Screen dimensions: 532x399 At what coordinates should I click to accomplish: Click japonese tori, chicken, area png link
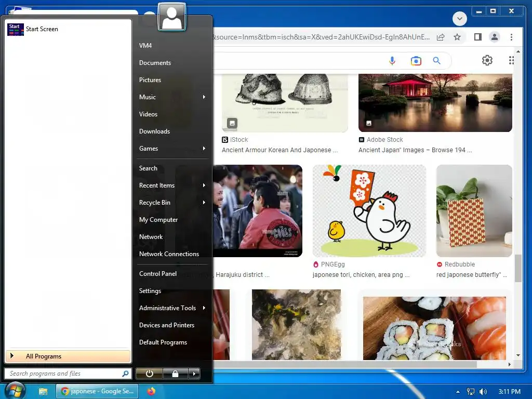[x=361, y=275]
